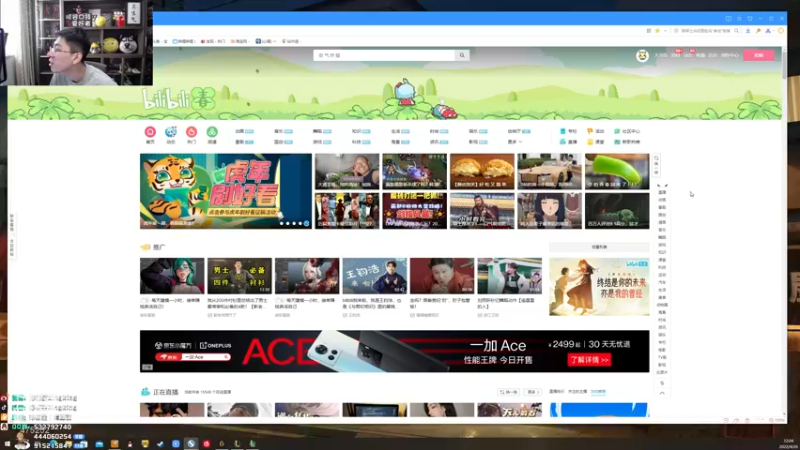800x450 pixels.
Task: Click the 'Refresh' button in Live section
Action: pos(509,392)
